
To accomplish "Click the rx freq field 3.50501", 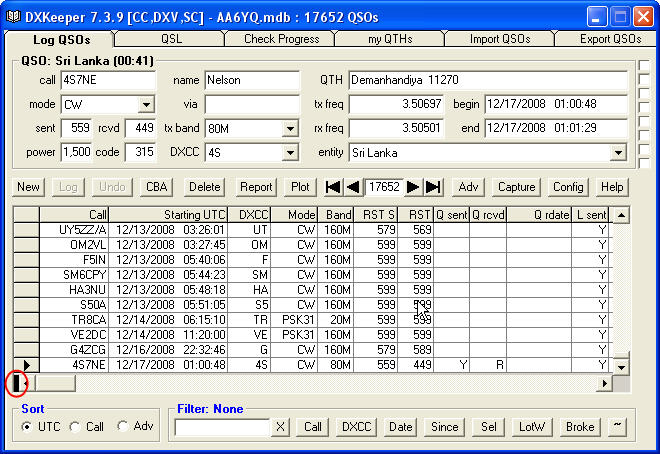I will 396,128.
